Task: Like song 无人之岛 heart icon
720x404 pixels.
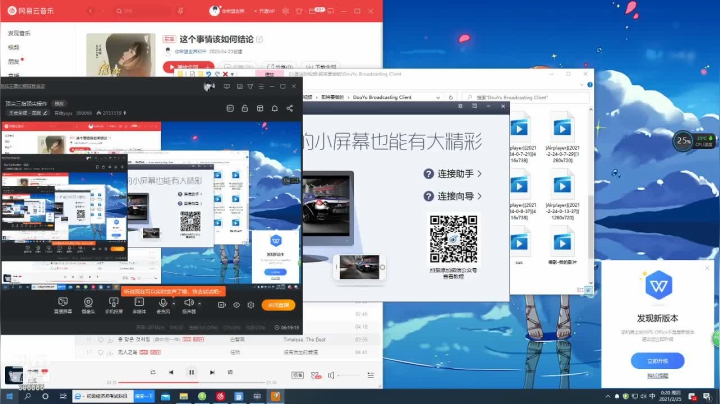Action: [101, 352]
